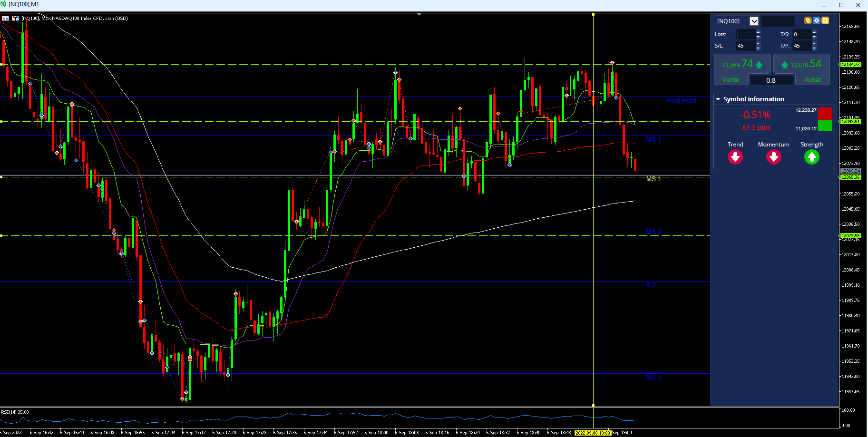Click the 12029.58 green price tag
The image size is (868, 437).
850,235
